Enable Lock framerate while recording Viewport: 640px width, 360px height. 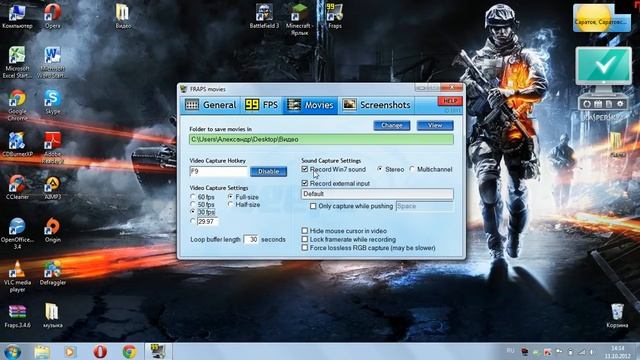[x=304, y=239]
